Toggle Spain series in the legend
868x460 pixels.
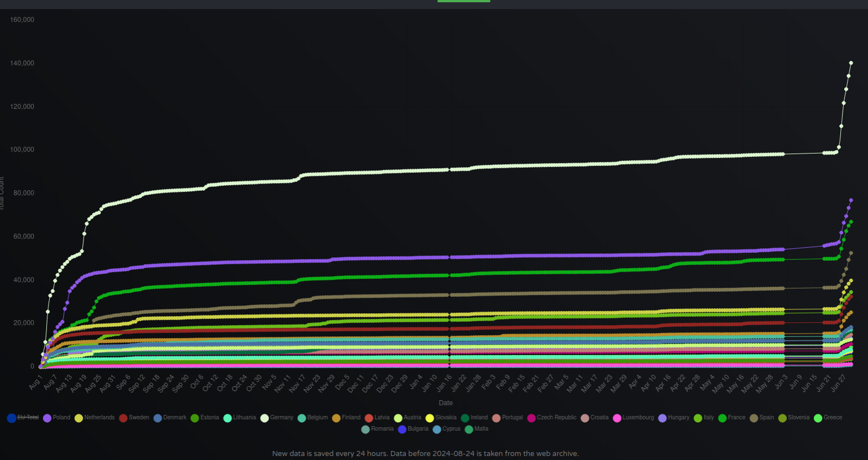pyautogui.click(x=761, y=418)
